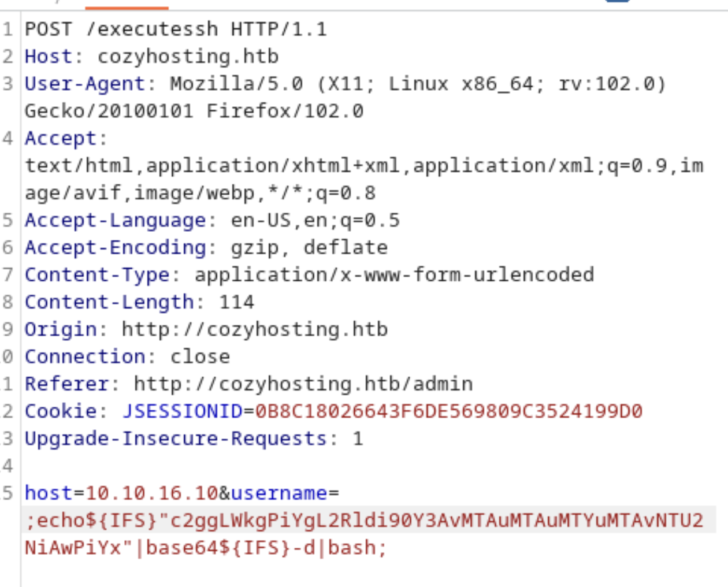Viewport: 728px width, 587px height.
Task: Click the Host header name
Action: pyautogui.click(x=49, y=57)
